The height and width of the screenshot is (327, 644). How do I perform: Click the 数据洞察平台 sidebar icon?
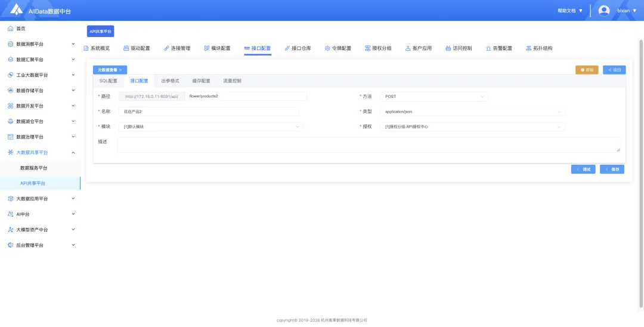(x=11, y=44)
